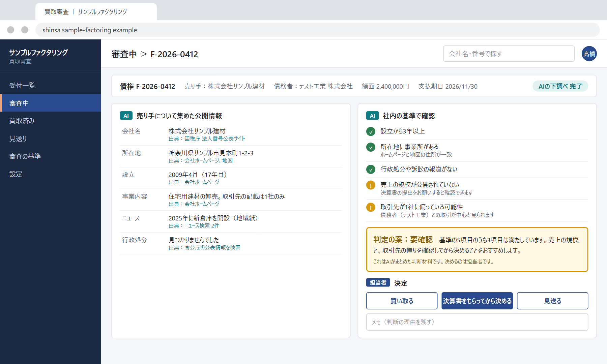607x364 pixels.
Task: Click green check icon for 行政処分や訴訟の報道がない
Action: click(371, 169)
